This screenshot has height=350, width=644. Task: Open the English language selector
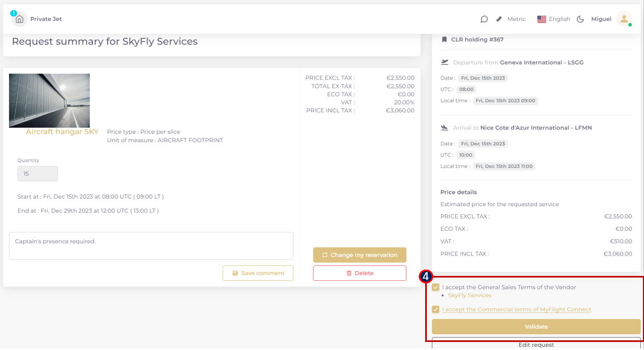tap(554, 19)
